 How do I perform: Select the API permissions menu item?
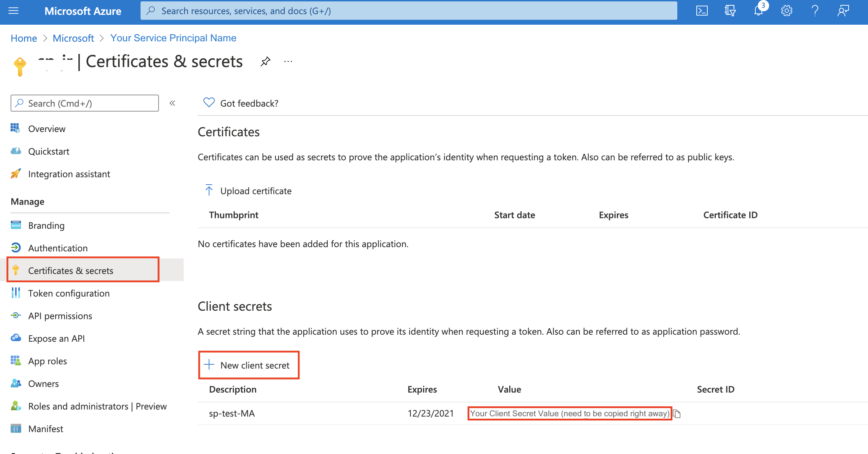(x=60, y=315)
